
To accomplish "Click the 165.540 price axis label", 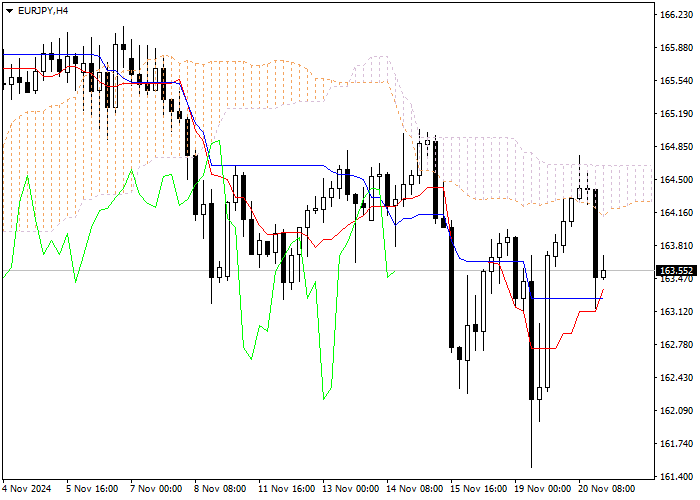I will 676,81.
